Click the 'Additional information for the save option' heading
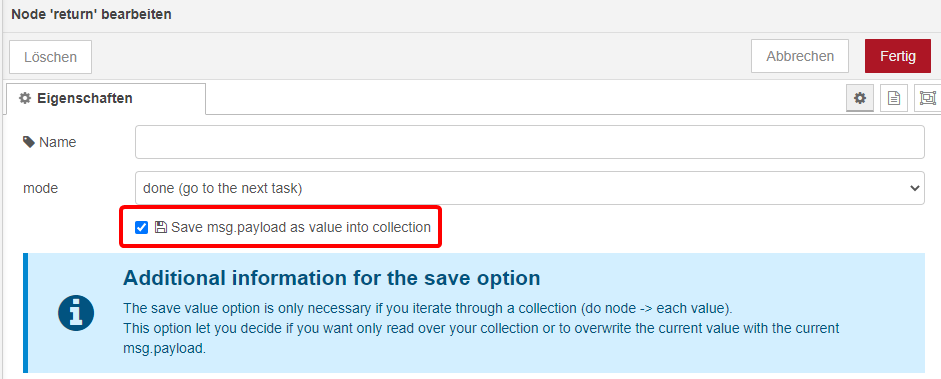 332,278
